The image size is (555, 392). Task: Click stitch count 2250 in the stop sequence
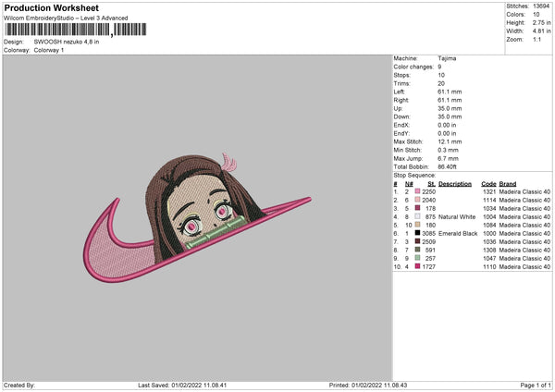(x=428, y=191)
